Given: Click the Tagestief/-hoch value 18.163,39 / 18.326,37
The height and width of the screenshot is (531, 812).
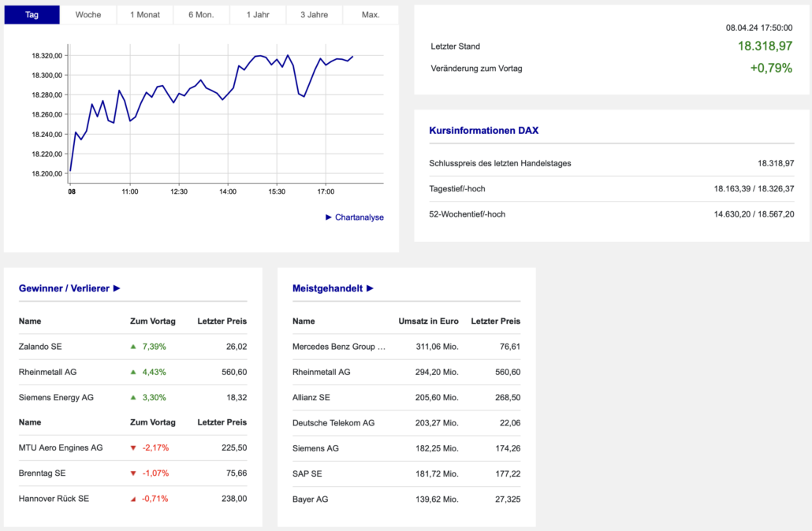Looking at the screenshot, I should 754,189.
